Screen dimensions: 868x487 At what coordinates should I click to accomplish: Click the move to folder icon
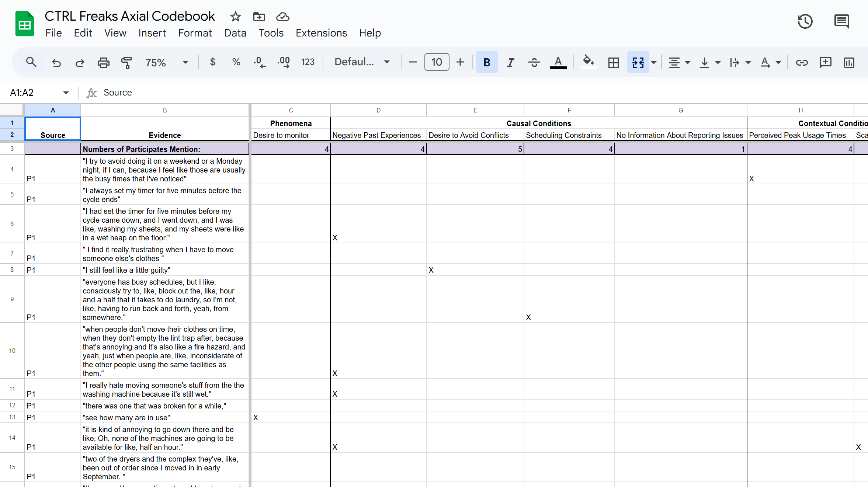(x=259, y=17)
